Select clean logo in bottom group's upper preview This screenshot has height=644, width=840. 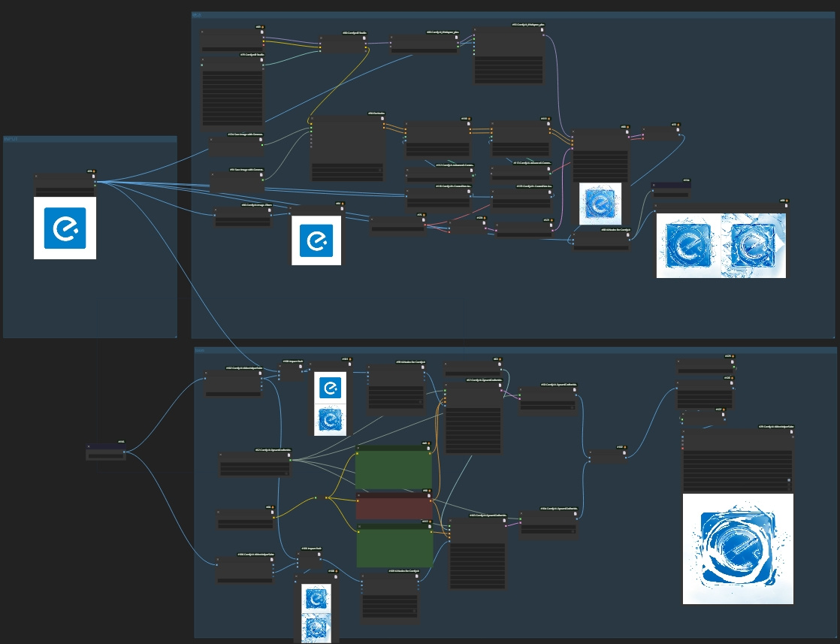pos(330,388)
